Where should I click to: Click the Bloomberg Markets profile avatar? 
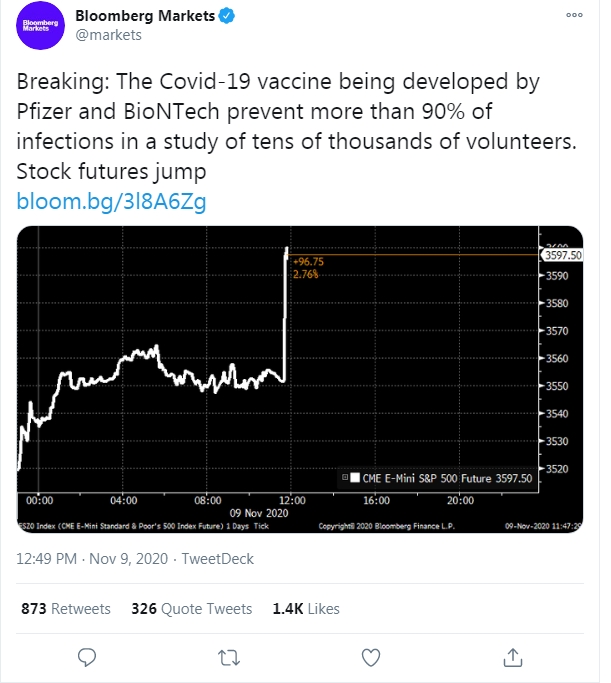point(40,25)
